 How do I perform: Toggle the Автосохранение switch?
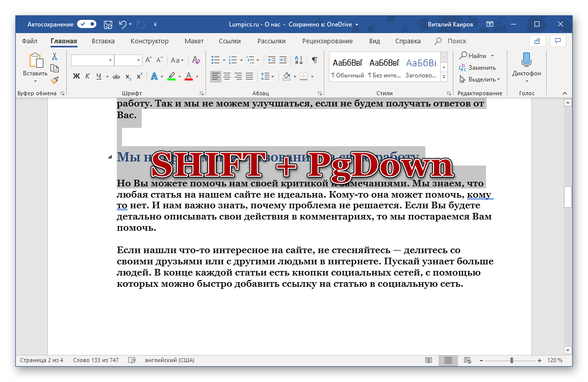point(87,24)
